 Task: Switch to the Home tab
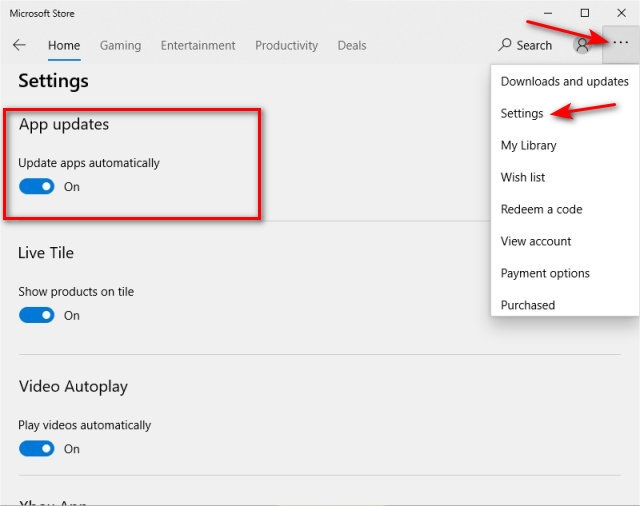pos(64,45)
